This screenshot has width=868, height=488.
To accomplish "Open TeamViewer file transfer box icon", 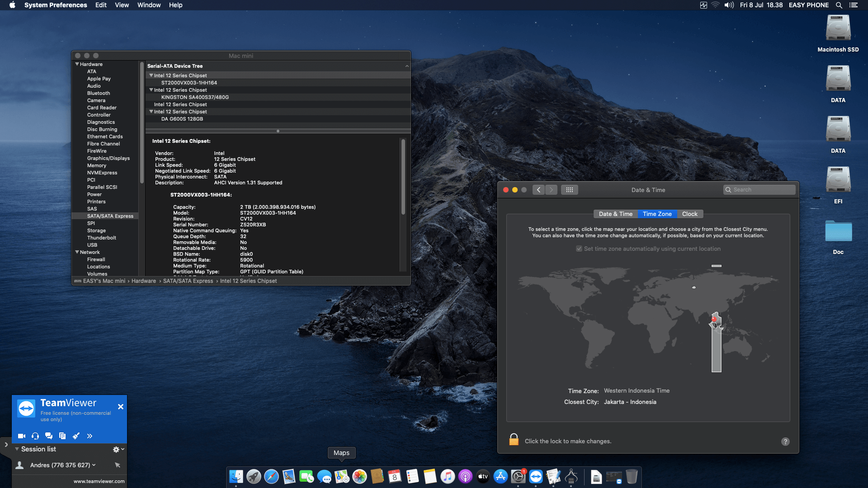I will (x=62, y=436).
